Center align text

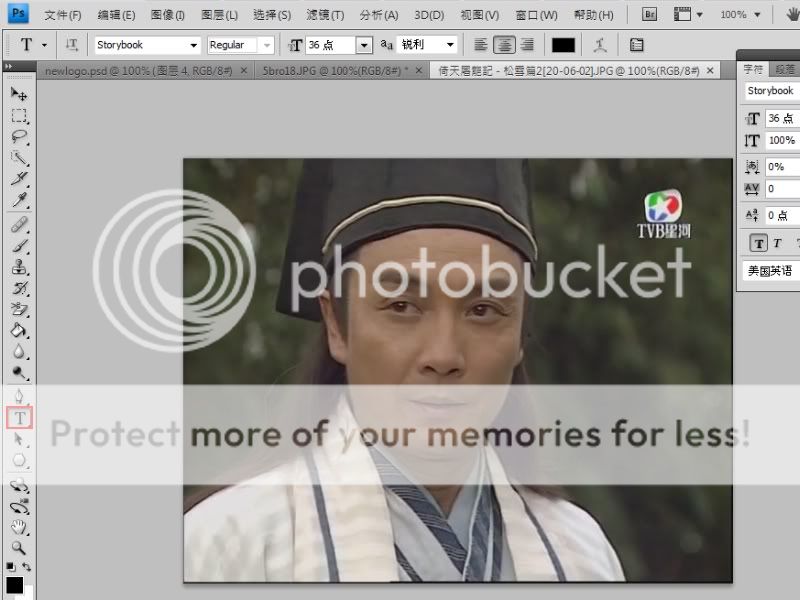click(x=504, y=45)
